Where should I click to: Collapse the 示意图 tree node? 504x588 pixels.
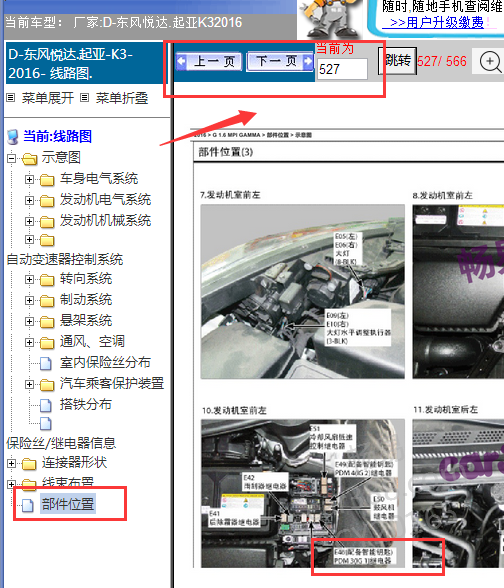tap(11, 159)
